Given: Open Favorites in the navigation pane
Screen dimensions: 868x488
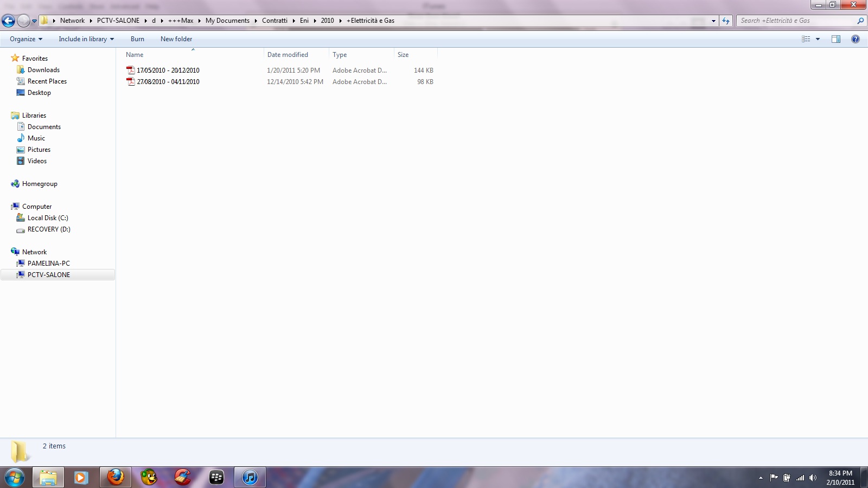Looking at the screenshot, I should coord(35,59).
